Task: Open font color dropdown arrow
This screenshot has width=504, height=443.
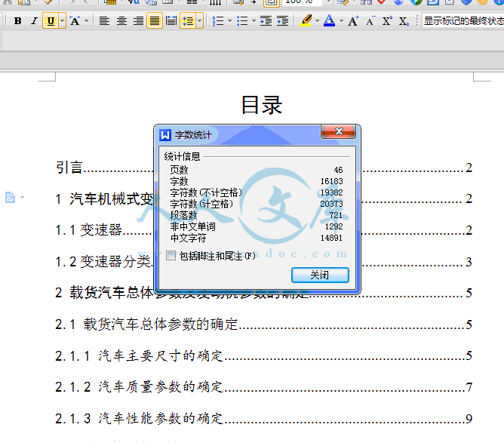Action: [x=341, y=21]
